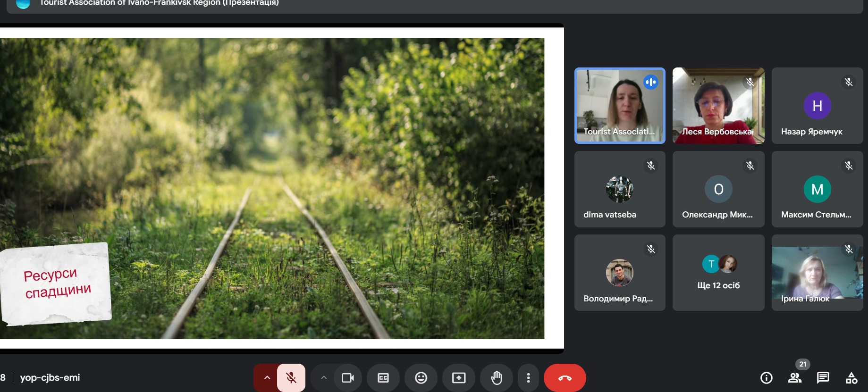
Task: Click the meeting code yop-cjbs-emi
Action: pyautogui.click(x=50, y=378)
